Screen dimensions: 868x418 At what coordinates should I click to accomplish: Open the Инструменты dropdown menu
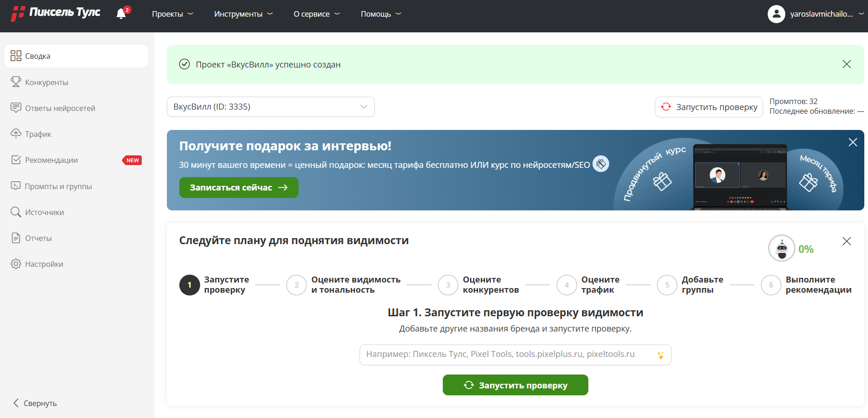point(243,14)
